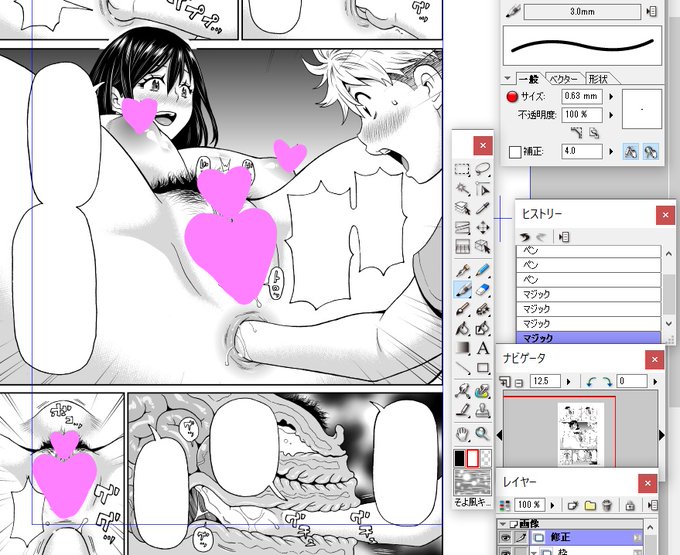The image size is (680, 555).
Task: Click the 3.0mm brush preset button
Action: 582,12
